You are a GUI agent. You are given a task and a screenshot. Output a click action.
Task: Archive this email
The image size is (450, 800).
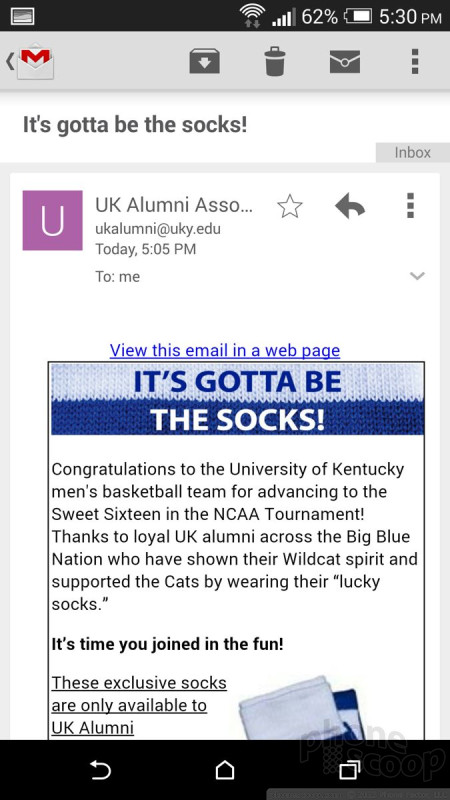point(205,62)
